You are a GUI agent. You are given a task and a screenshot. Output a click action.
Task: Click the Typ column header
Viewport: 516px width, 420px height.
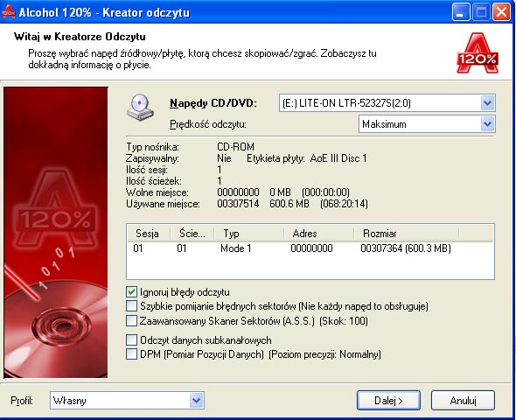click(249, 234)
